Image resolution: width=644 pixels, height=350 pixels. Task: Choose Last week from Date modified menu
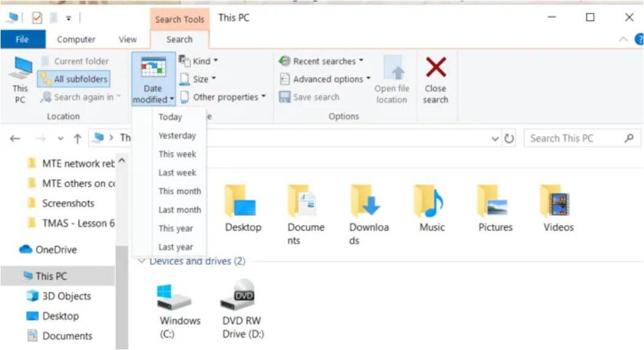click(x=177, y=173)
